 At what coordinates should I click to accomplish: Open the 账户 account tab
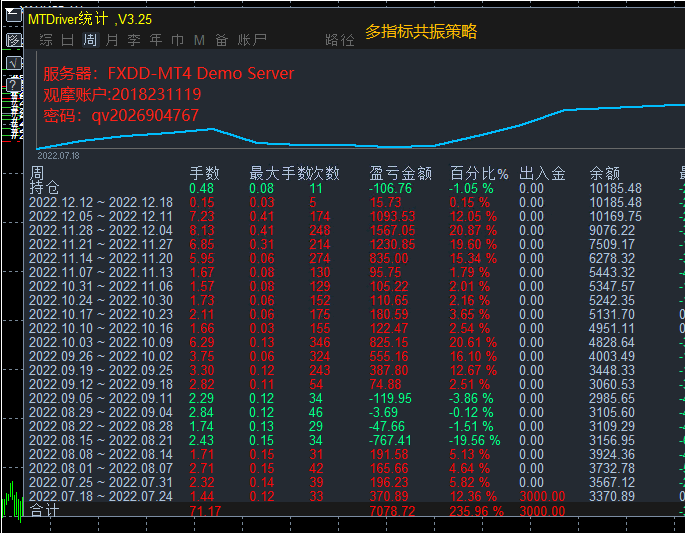253,40
